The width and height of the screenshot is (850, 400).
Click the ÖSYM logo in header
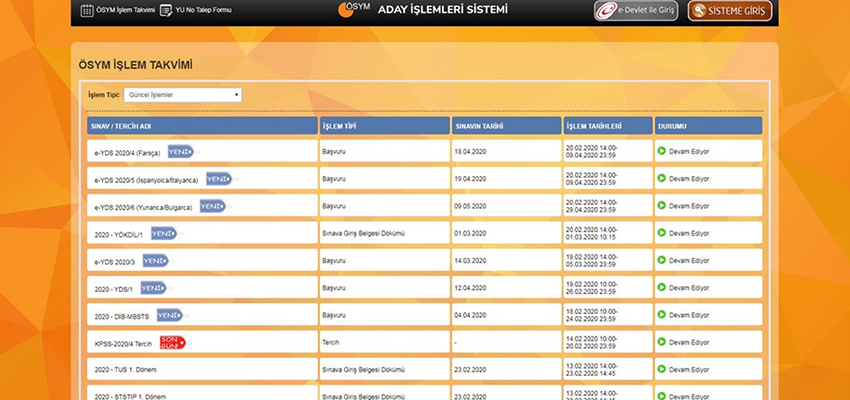[x=355, y=9]
